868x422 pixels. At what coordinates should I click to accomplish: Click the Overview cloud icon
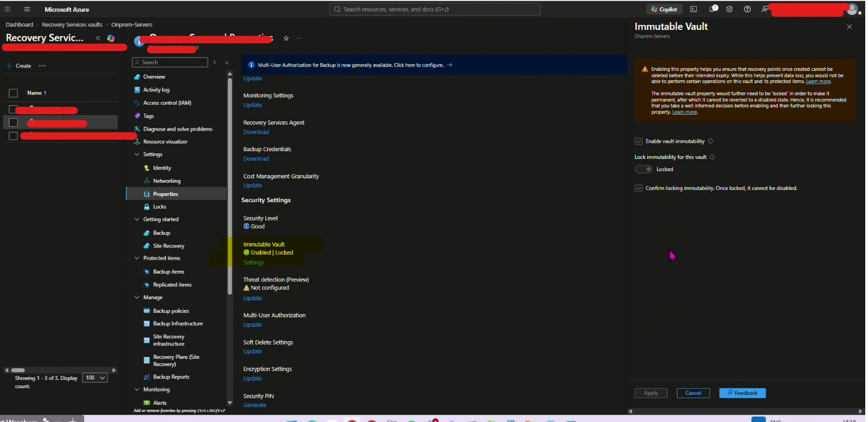(137, 77)
